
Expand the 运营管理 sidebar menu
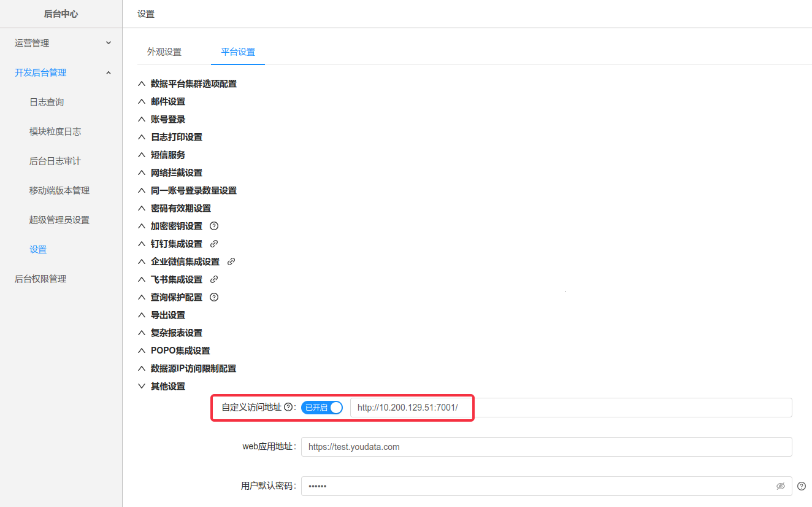61,43
